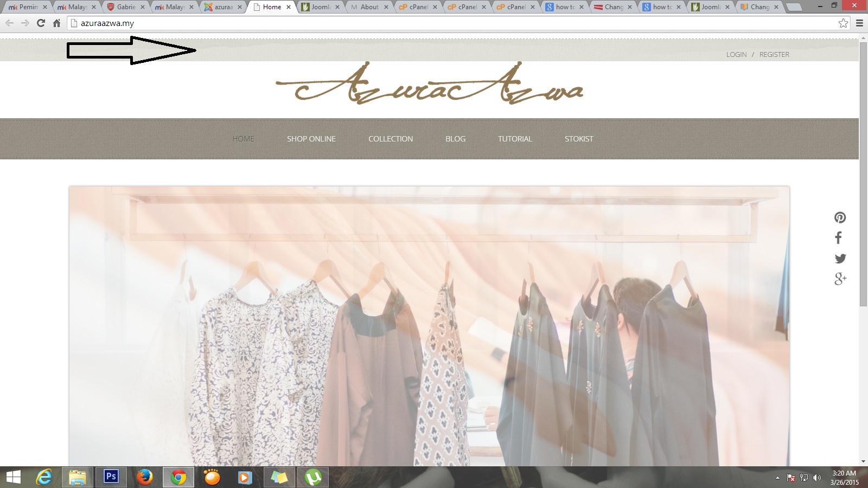Switch to Photoshop in the taskbar
The height and width of the screenshot is (488, 868).
[111, 477]
